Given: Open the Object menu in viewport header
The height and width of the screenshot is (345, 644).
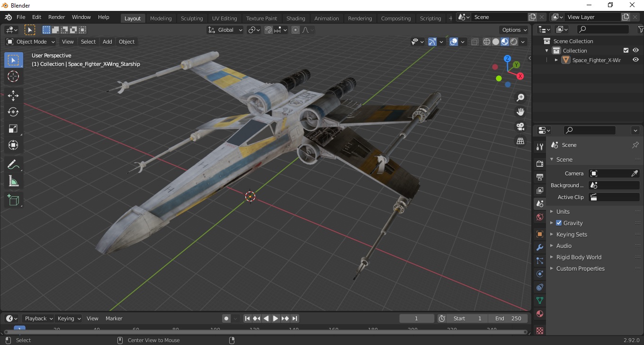Looking at the screenshot, I should 126,42.
